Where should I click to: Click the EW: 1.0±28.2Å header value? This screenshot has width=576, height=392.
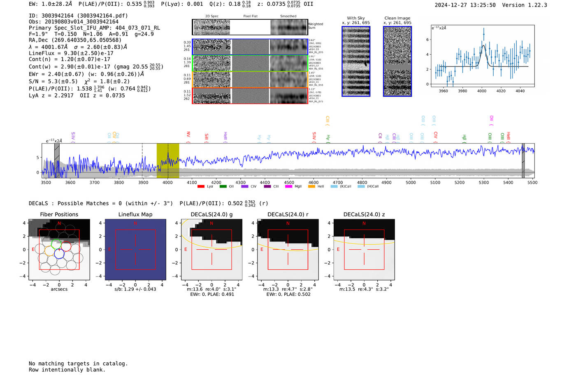[x=50, y=4]
